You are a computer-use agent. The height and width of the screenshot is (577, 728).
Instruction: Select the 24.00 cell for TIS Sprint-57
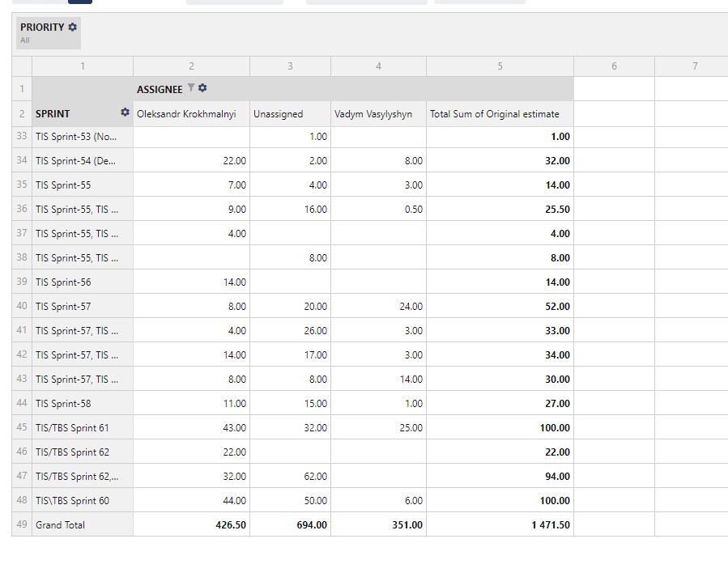click(x=378, y=306)
